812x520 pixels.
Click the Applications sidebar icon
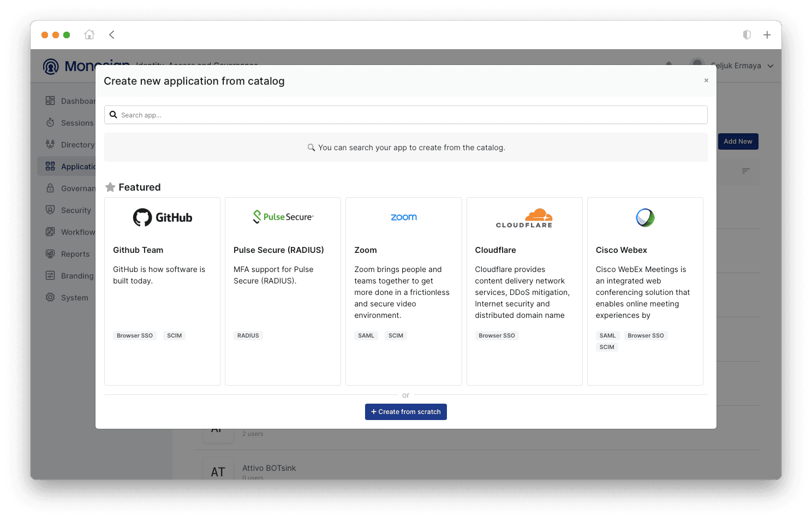coord(50,166)
